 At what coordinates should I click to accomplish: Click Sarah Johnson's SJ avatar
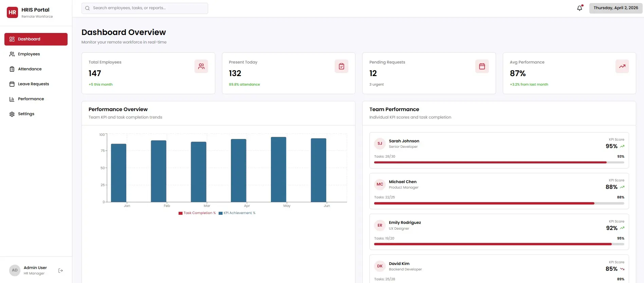pyautogui.click(x=380, y=144)
